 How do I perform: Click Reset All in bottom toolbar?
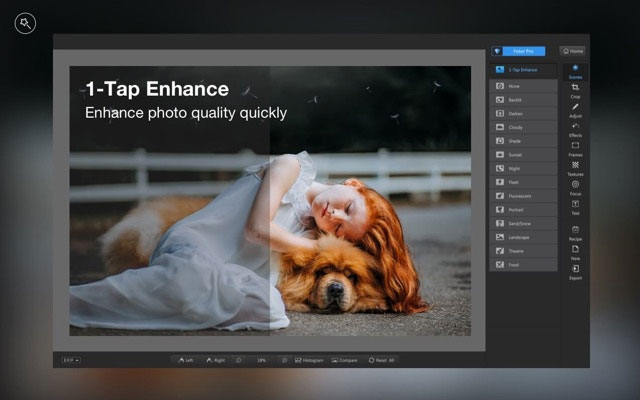coord(381,360)
